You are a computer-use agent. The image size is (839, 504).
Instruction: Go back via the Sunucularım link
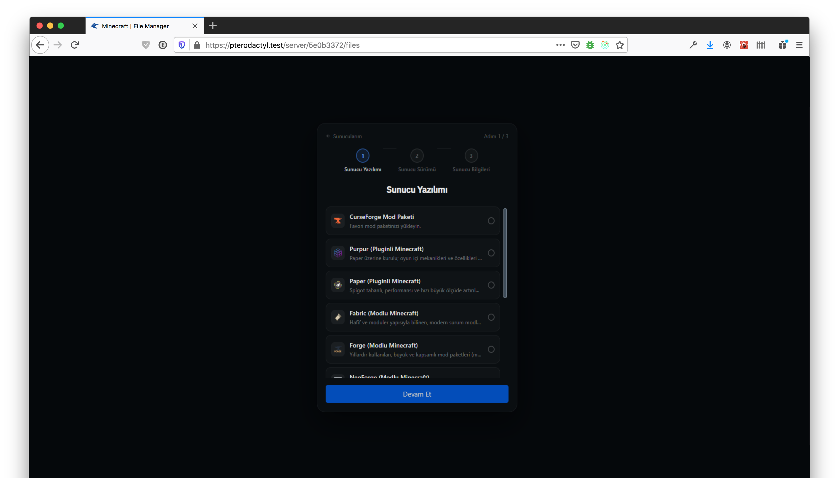(344, 136)
